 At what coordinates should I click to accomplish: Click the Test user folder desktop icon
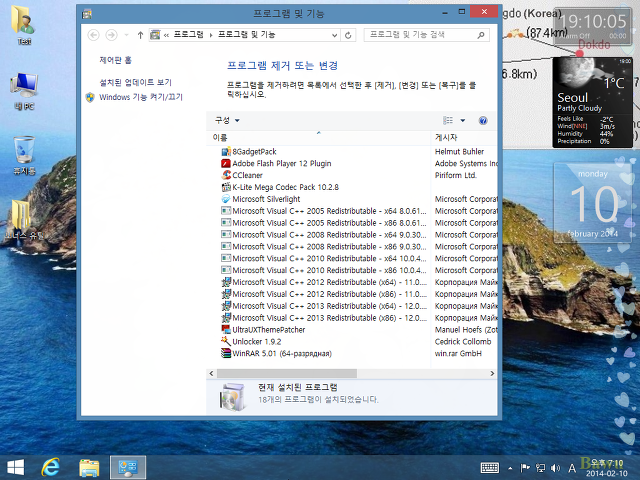24,24
